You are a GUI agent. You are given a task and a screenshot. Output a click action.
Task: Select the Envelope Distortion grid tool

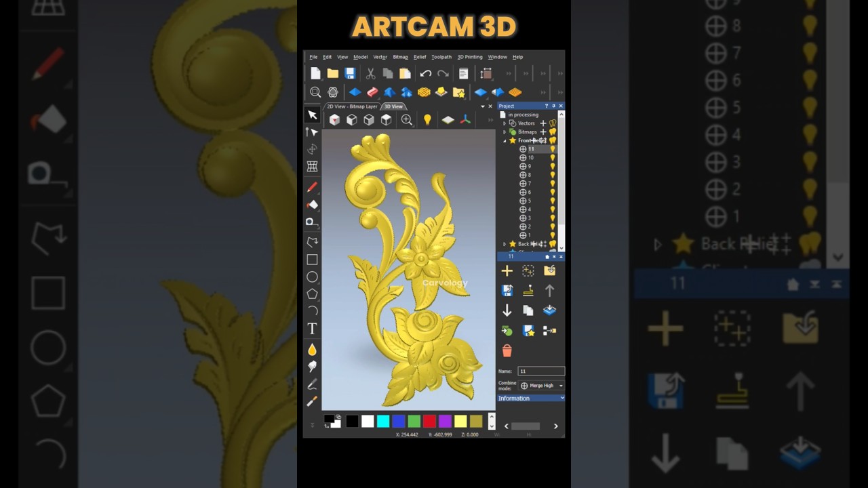click(x=312, y=166)
